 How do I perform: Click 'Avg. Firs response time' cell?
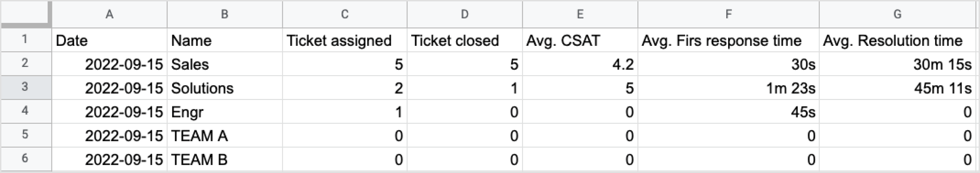tap(728, 40)
